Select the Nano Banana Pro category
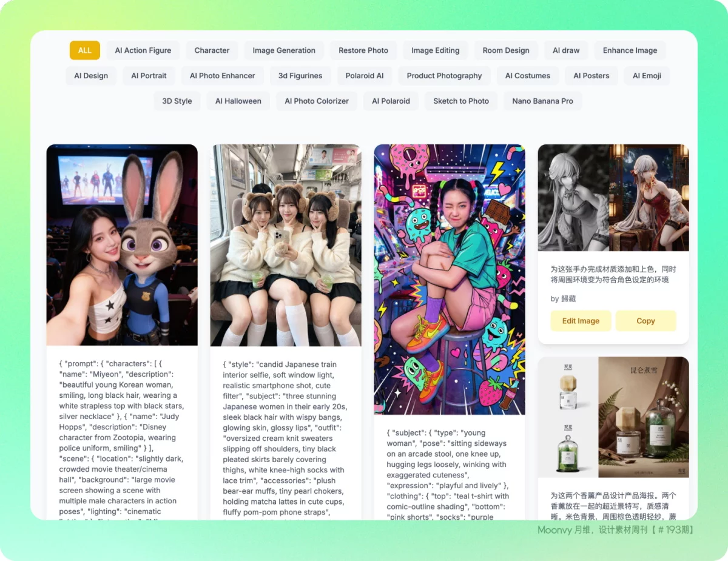The image size is (728, 561). pos(542,101)
